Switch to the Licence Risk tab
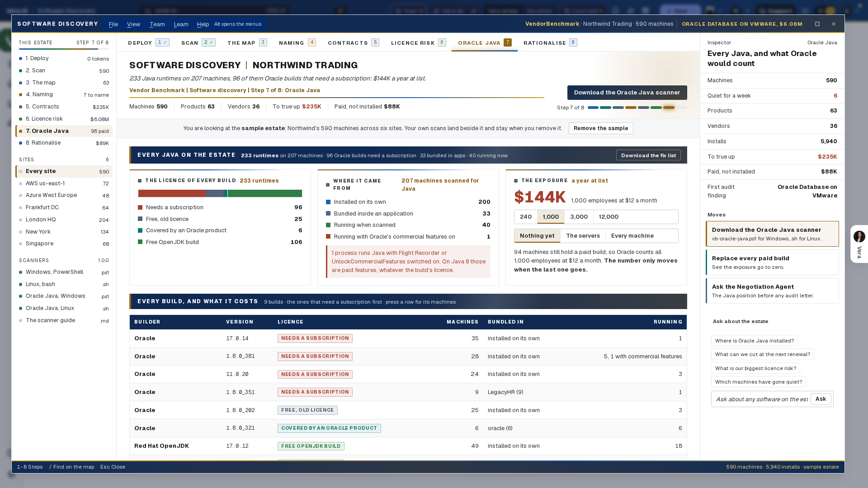This screenshot has width=868, height=488. pyautogui.click(x=418, y=43)
